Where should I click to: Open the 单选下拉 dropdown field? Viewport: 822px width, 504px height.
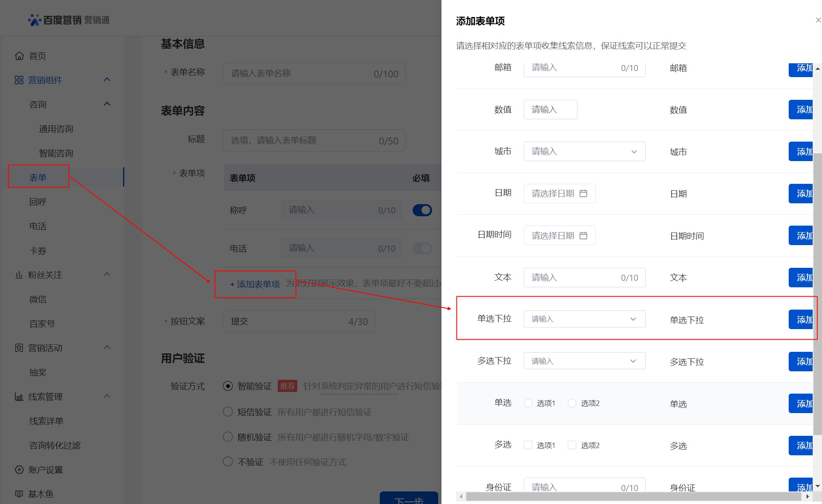pyautogui.click(x=584, y=319)
